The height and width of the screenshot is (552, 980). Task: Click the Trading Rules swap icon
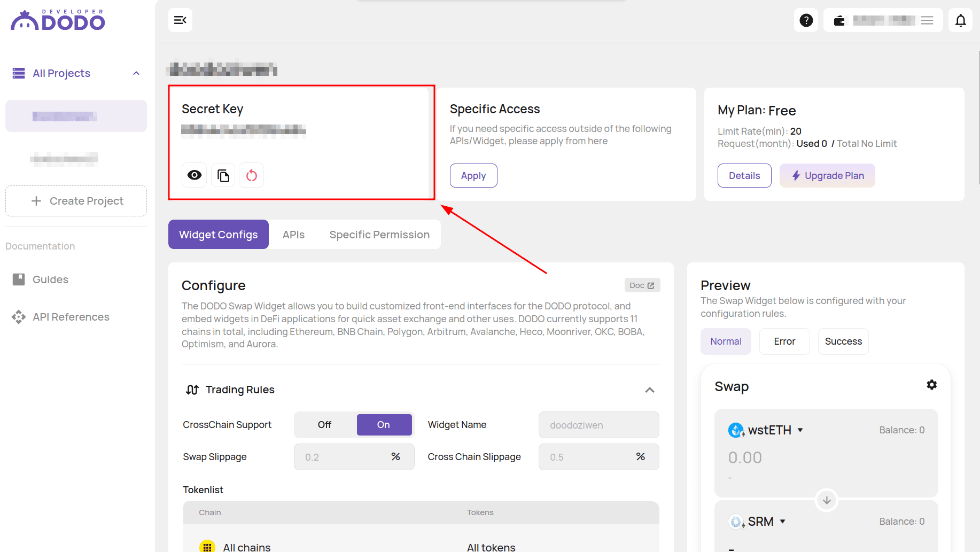pos(192,390)
